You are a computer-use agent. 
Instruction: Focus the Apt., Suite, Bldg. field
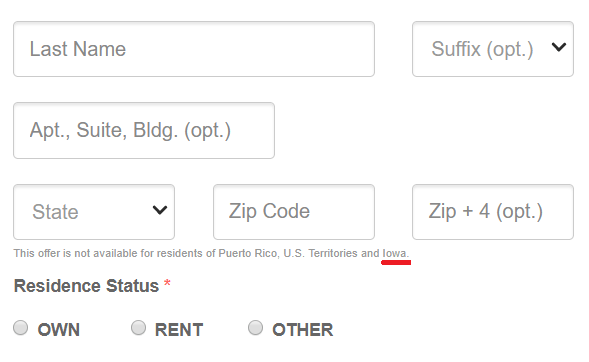tap(144, 130)
